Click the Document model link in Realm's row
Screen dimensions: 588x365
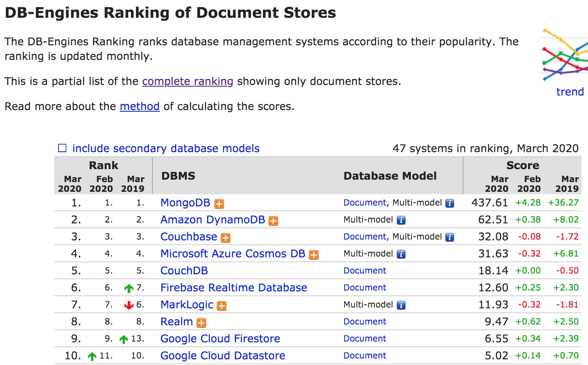tap(365, 322)
